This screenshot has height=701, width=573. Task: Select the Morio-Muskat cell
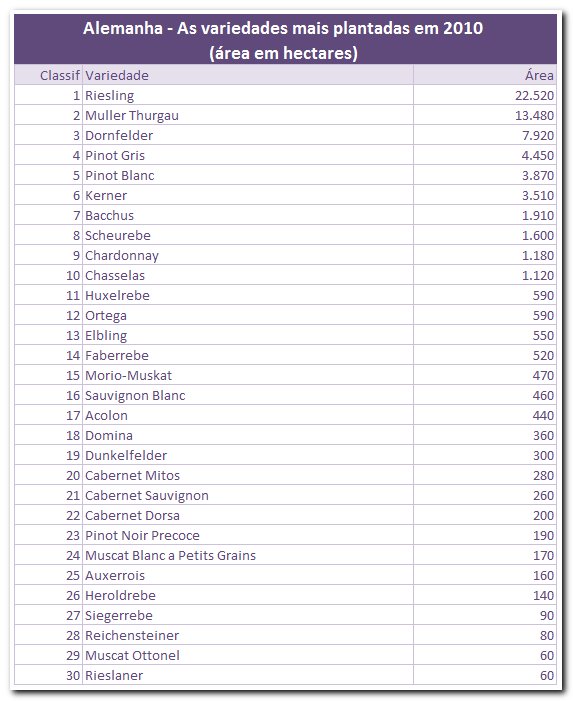pos(248,376)
